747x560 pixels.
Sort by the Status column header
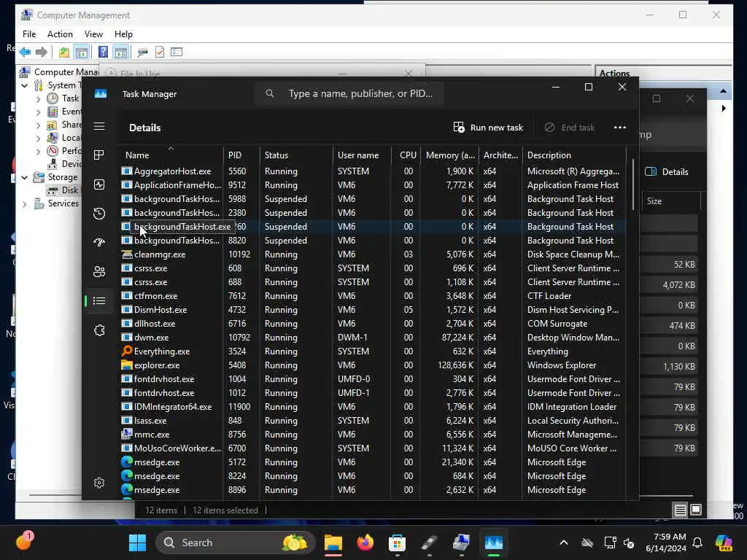[296, 155]
